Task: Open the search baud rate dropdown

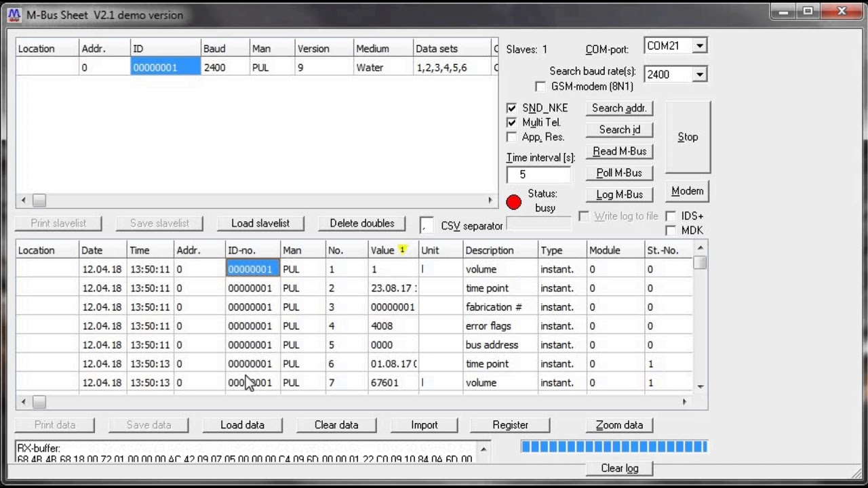Action: (699, 75)
